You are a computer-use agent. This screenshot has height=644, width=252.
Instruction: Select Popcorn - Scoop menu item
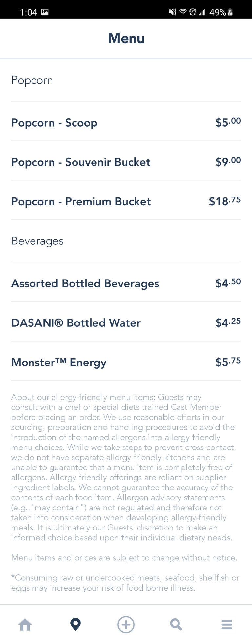point(54,123)
